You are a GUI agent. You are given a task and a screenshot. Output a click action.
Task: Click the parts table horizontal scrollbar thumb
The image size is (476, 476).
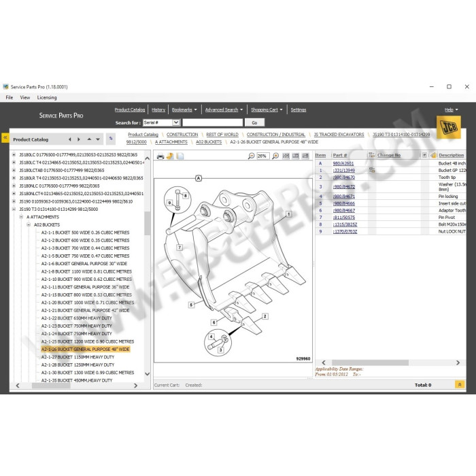pos(370,362)
